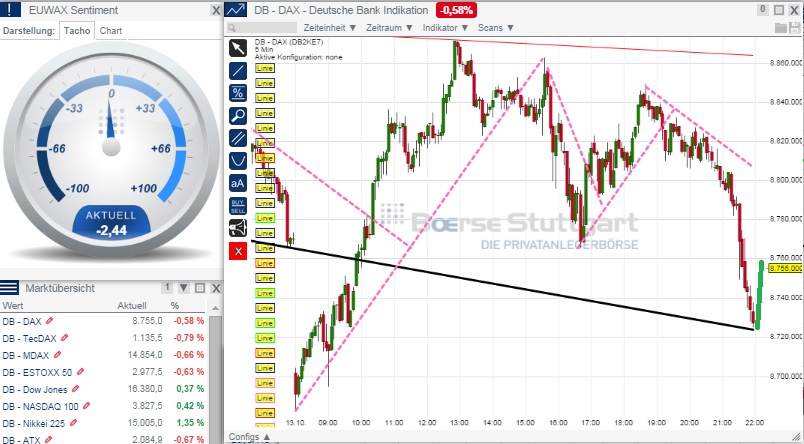
Task: Sort by the % column header
Action: coord(175,306)
